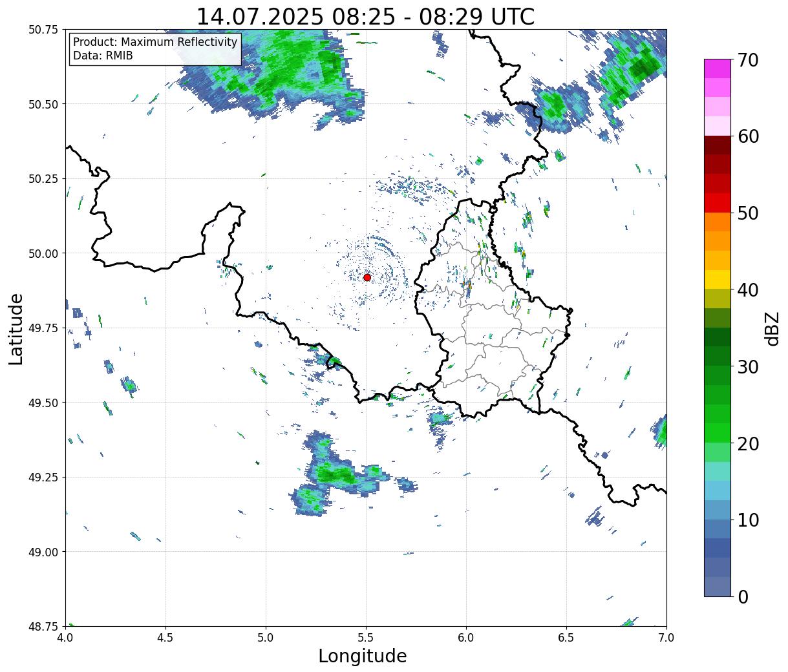Pick the bright magenta swatch at colorbar top

(x=717, y=68)
